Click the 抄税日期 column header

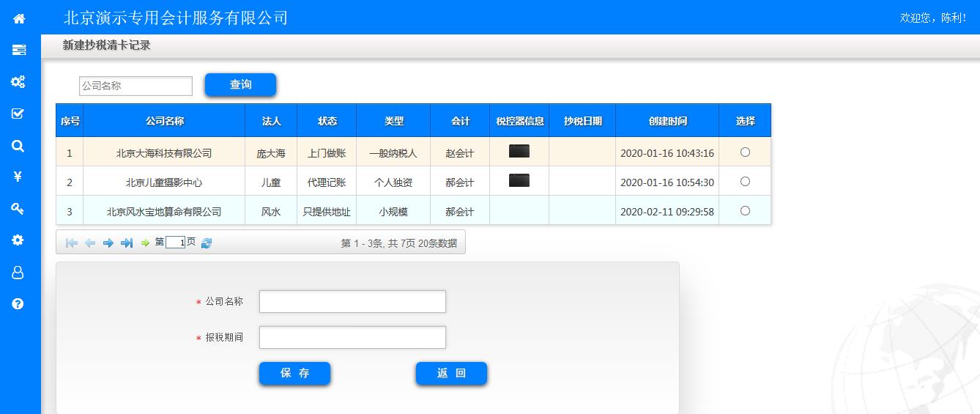click(x=582, y=121)
